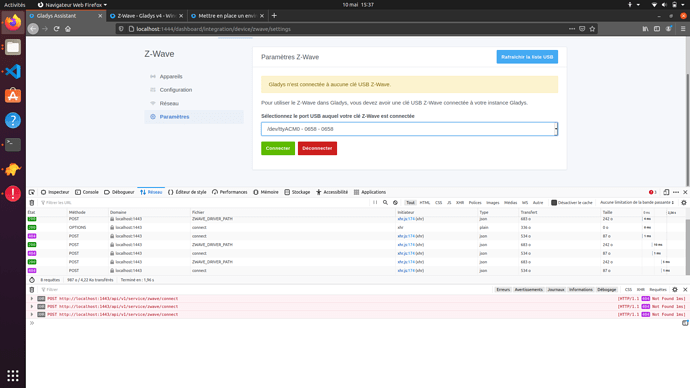690x388 pixels.
Task: Clear the console output with trash icon
Action: [32, 290]
